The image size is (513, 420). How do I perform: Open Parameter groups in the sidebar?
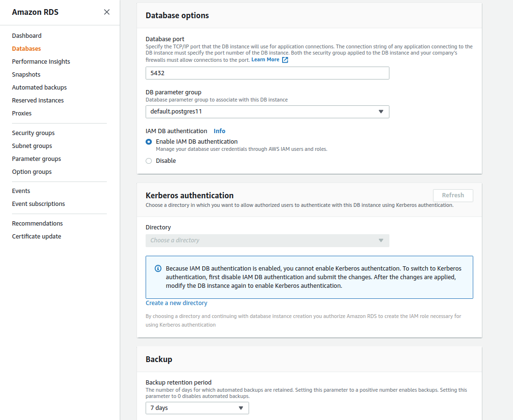(x=36, y=159)
